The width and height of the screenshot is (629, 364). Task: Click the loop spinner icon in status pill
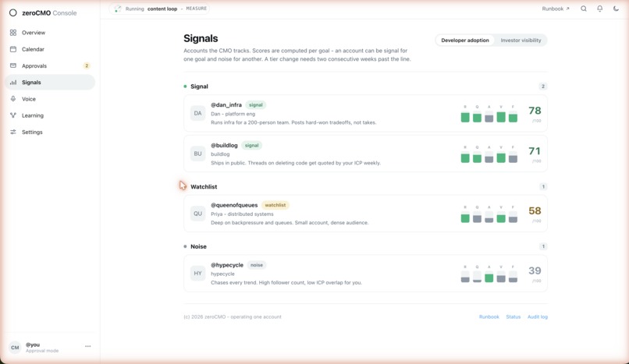(118, 9)
